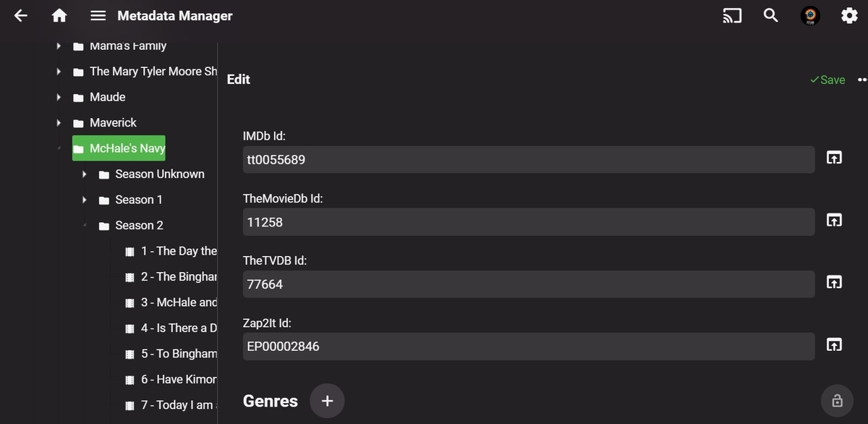This screenshot has height=424, width=868.
Task: Expand the Maverick folder
Action: pyautogui.click(x=59, y=122)
